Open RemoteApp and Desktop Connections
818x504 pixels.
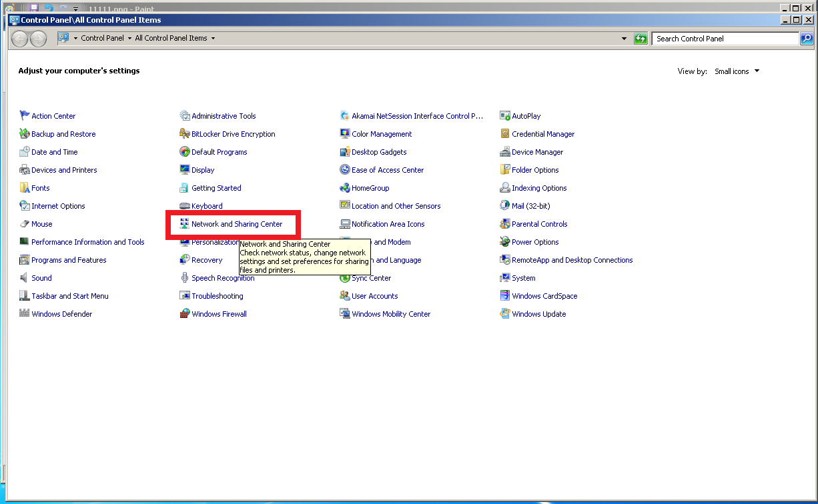pyautogui.click(x=572, y=260)
